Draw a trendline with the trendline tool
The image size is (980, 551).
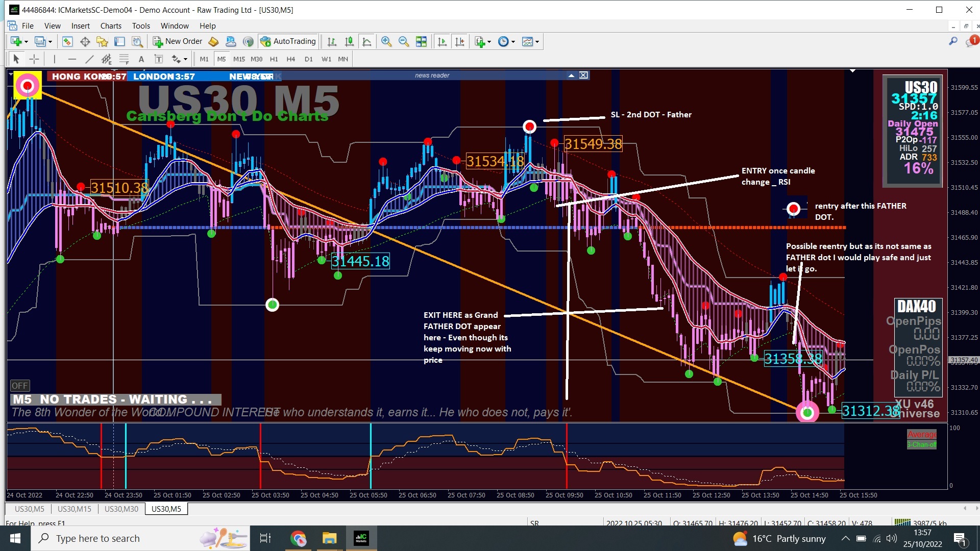[x=89, y=59]
